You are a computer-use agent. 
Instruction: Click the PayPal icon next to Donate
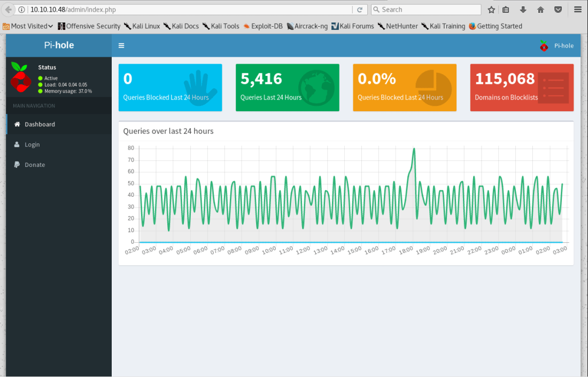pyautogui.click(x=17, y=165)
